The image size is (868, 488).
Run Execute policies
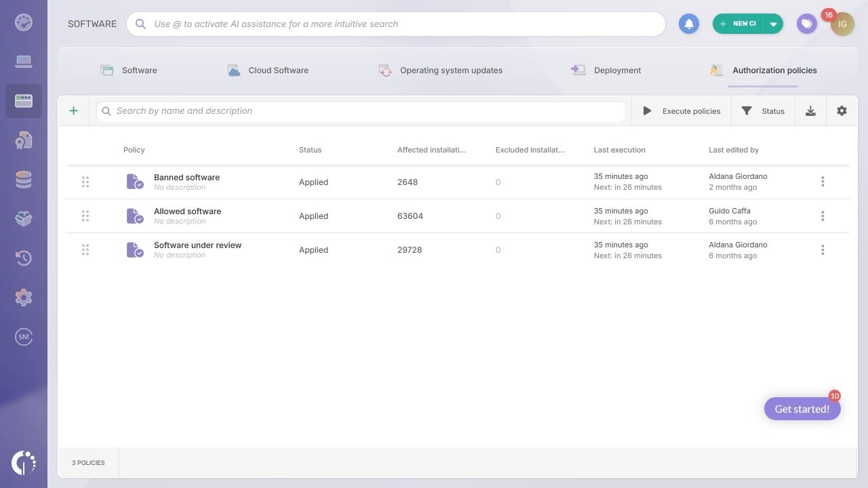click(682, 111)
